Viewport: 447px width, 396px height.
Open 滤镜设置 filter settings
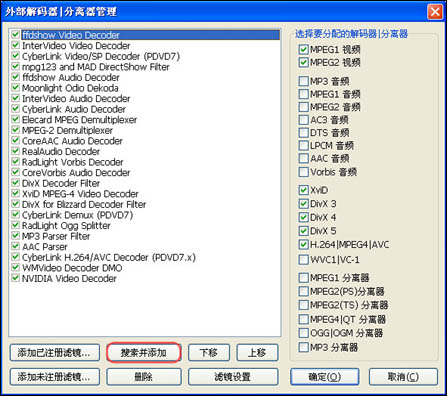(233, 377)
